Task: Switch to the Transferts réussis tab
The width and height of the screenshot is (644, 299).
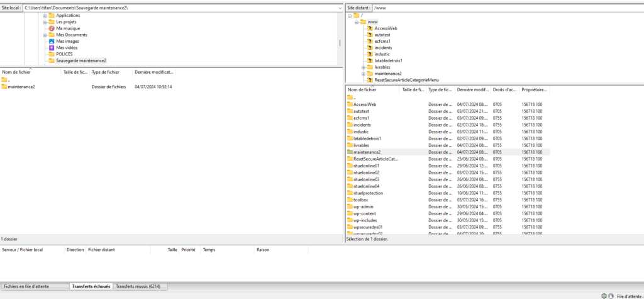Action: (137, 286)
